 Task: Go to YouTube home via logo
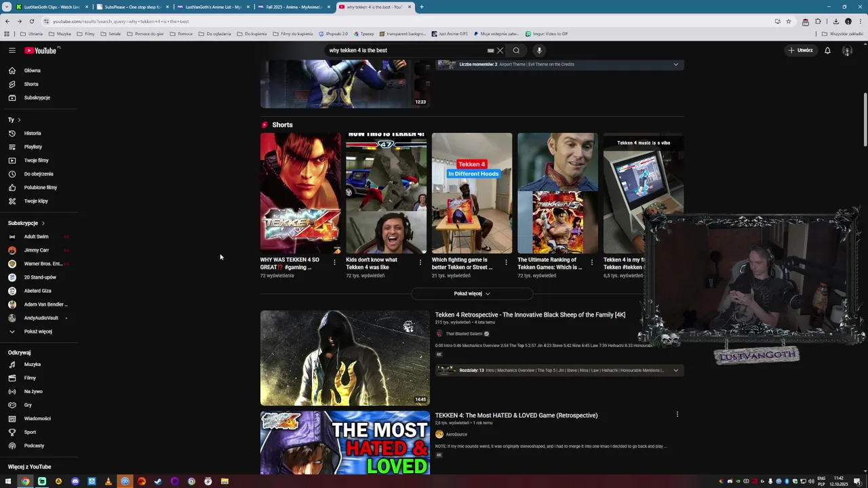pyautogui.click(x=41, y=50)
